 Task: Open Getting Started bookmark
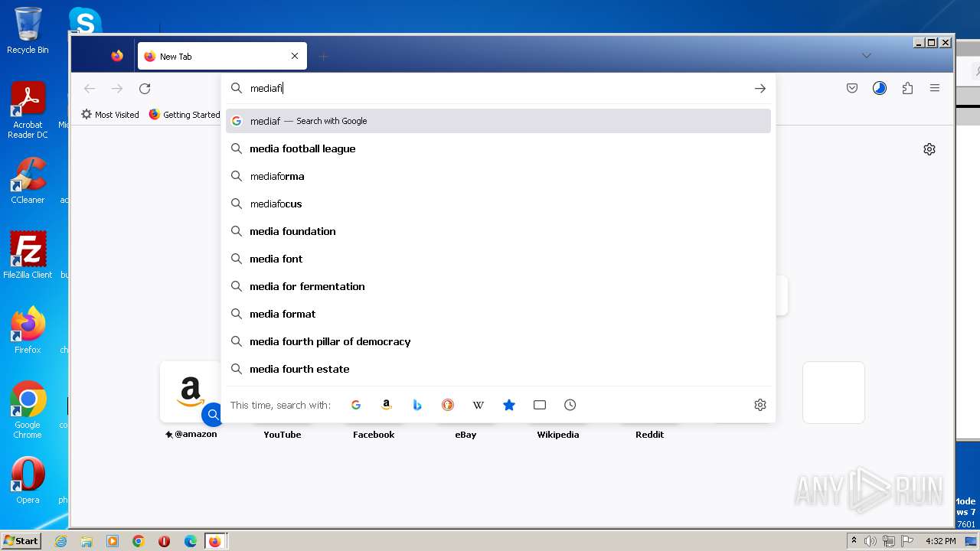[x=185, y=115]
